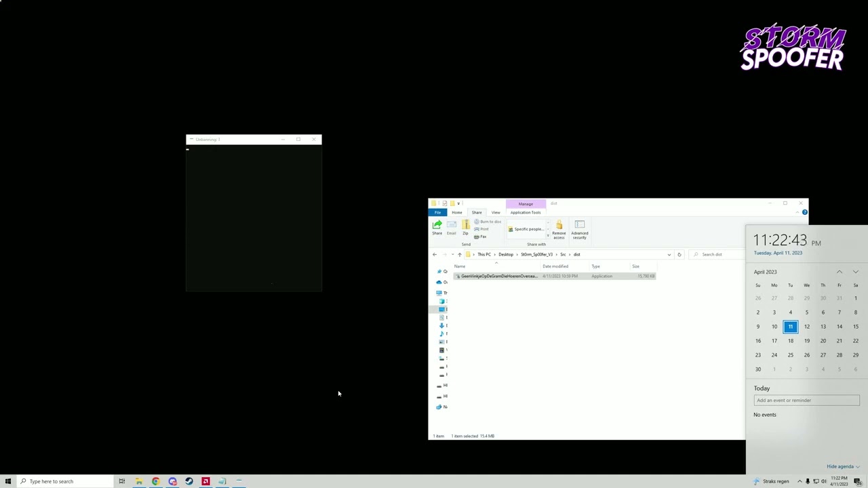Sort files by Name column header

coord(460,266)
